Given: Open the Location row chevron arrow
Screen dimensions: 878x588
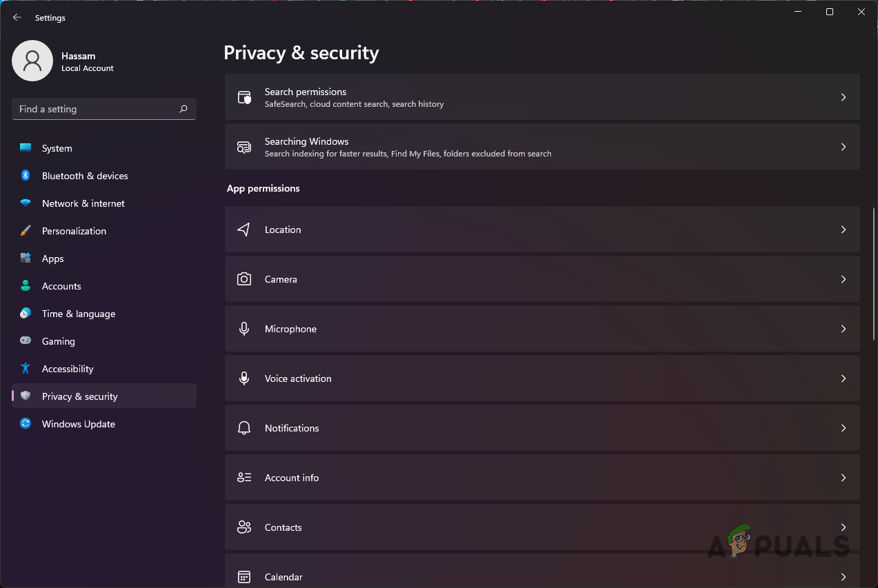Looking at the screenshot, I should 843,230.
